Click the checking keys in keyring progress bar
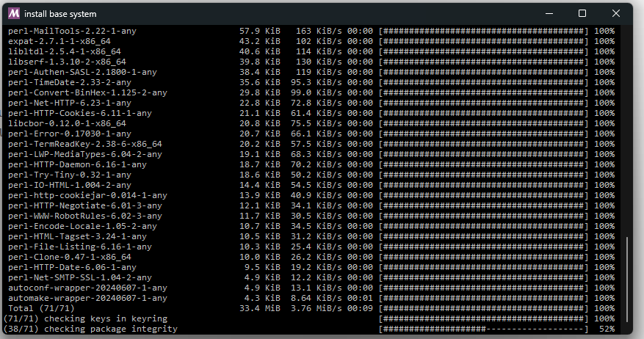 (x=483, y=318)
